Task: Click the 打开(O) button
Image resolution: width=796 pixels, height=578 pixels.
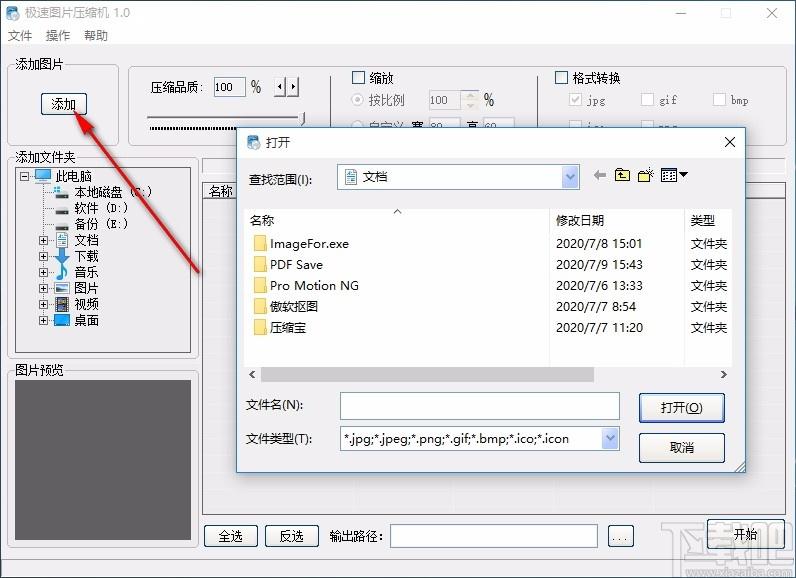Action: [681, 407]
